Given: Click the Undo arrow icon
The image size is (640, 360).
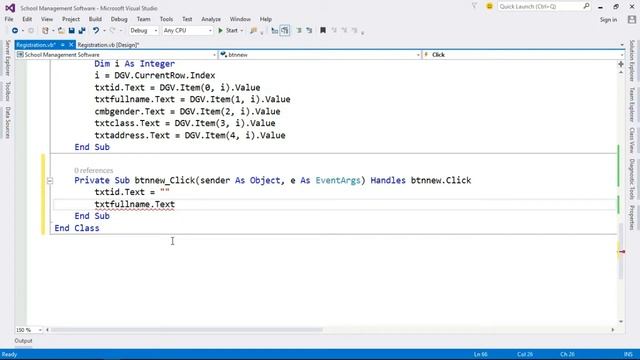Looking at the screenshot, I should tap(96, 31).
